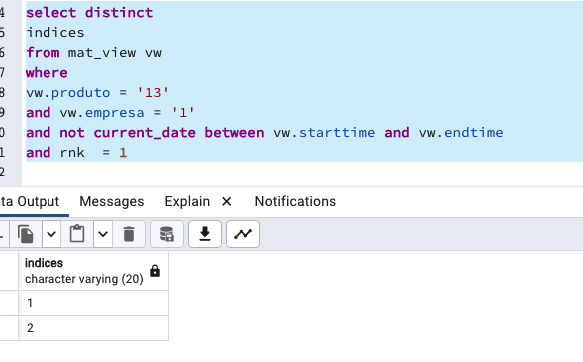Open the Explain tab
This screenshot has width=583, height=362.
pos(187,201)
